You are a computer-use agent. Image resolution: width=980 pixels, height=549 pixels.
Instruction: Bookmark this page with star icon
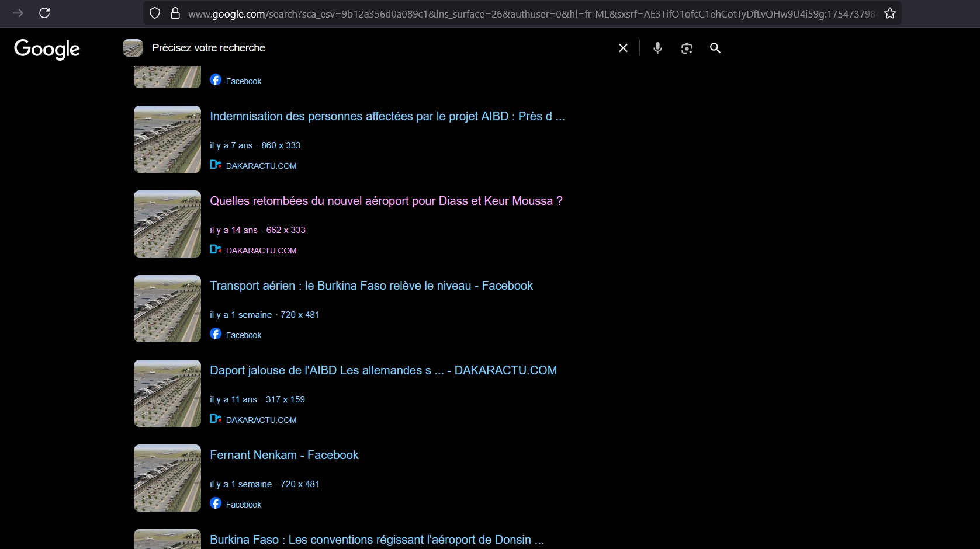coord(889,13)
